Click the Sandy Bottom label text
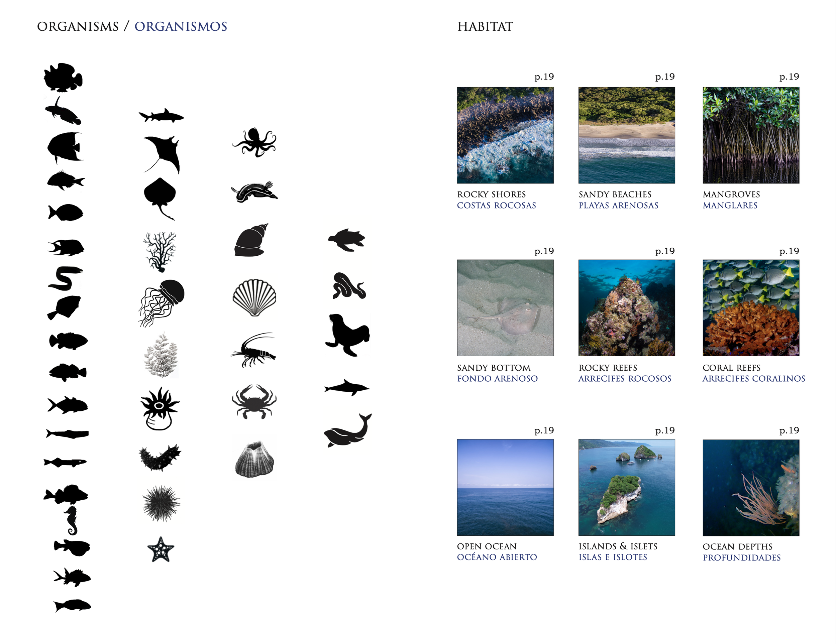This screenshot has width=836, height=644. point(494,368)
